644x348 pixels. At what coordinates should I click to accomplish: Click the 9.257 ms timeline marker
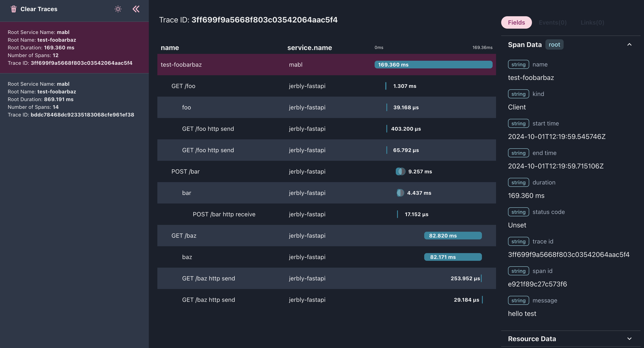tap(400, 171)
